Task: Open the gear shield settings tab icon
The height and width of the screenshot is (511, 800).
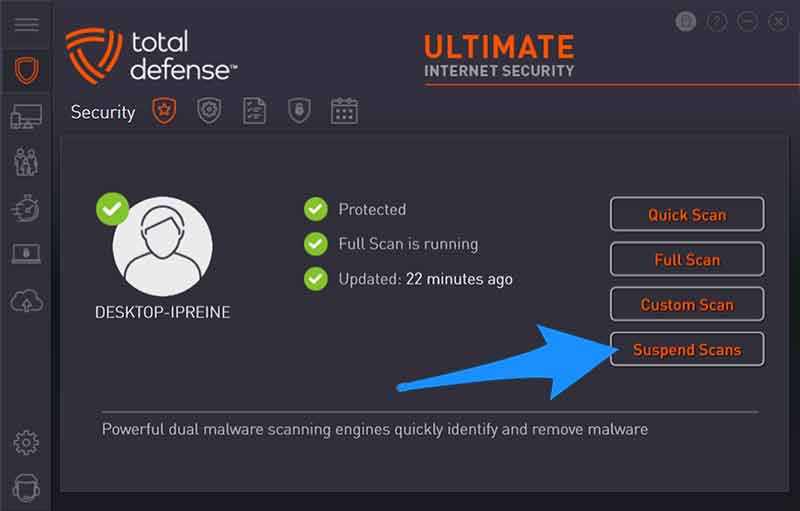Action: coord(209,111)
